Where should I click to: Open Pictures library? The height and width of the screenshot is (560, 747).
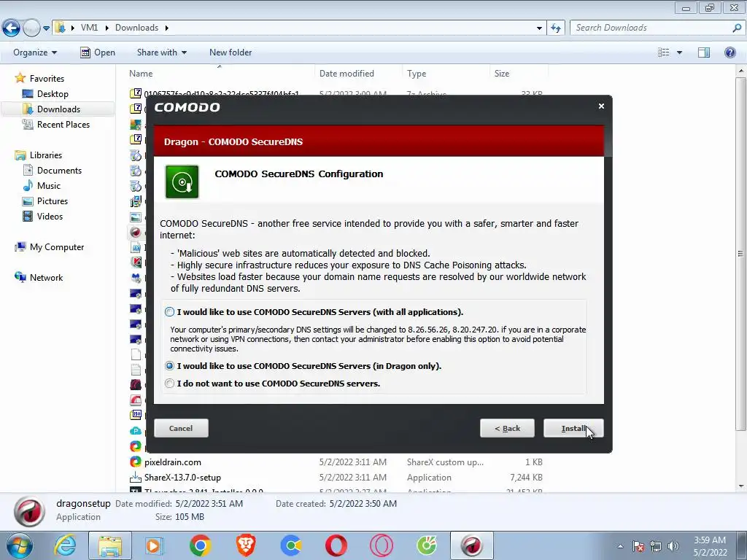(53, 201)
